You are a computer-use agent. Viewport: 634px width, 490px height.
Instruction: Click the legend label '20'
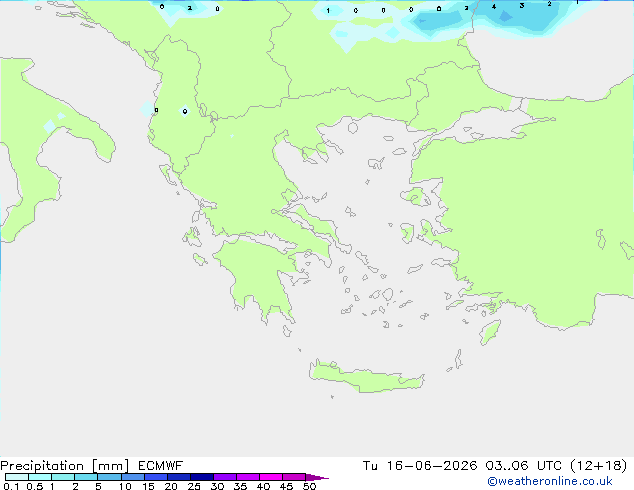click(171, 486)
